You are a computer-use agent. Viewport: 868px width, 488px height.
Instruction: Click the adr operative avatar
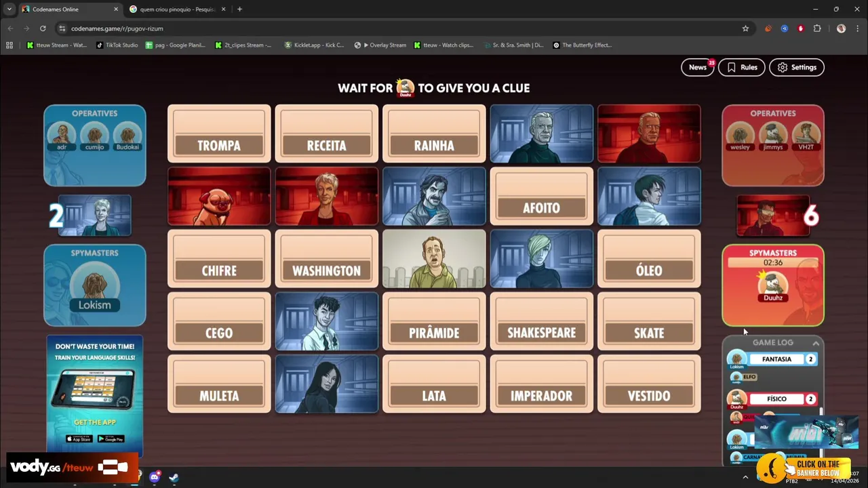click(x=62, y=134)
